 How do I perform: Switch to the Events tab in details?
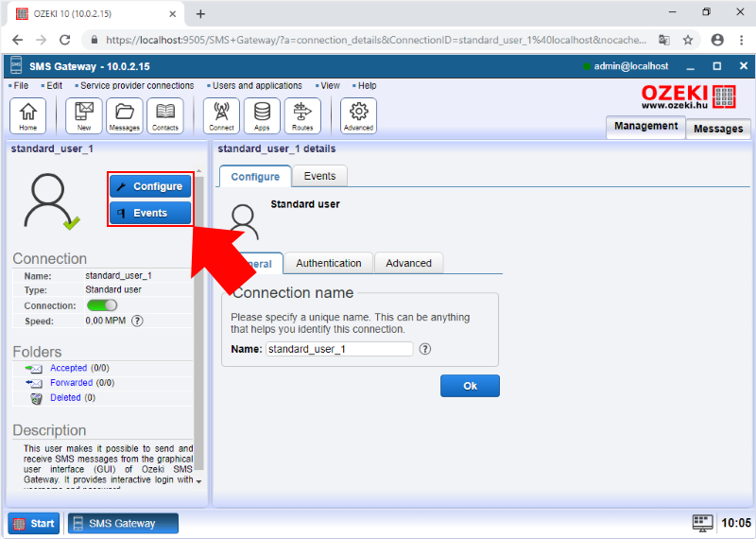tap(319, 176)
